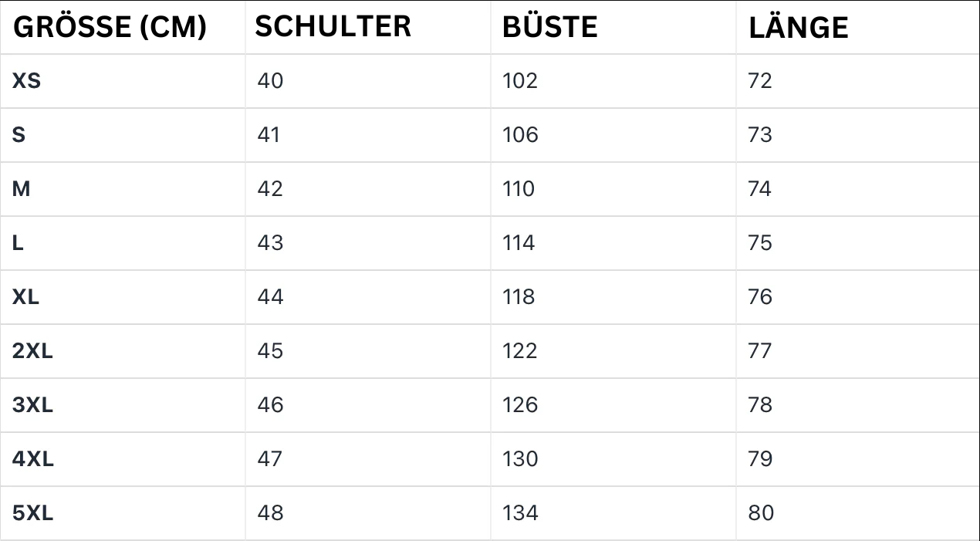Click the BÜSTE column header

tap(549, 27)
